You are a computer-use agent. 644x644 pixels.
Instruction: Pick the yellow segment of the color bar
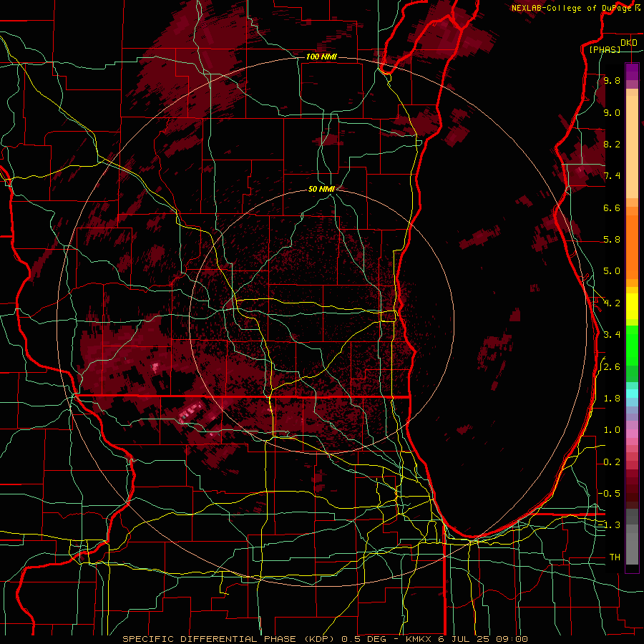(x=632, y=306)
